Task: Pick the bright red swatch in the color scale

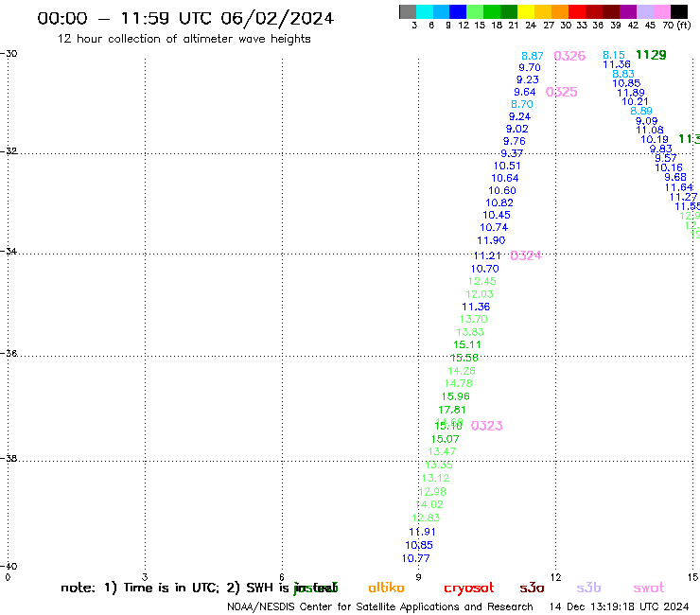Action: click(576, 11)
